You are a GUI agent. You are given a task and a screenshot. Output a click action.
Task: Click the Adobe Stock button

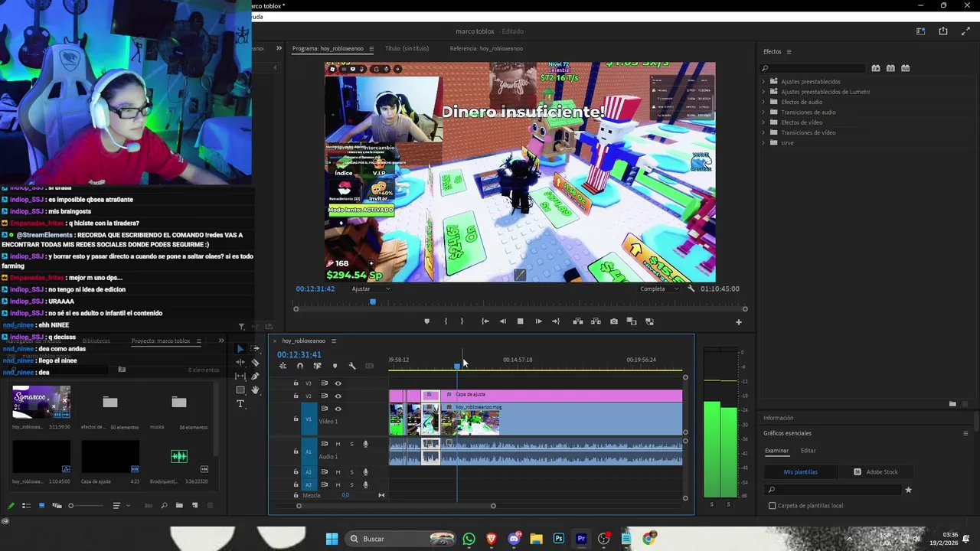(x=876, y=472)
